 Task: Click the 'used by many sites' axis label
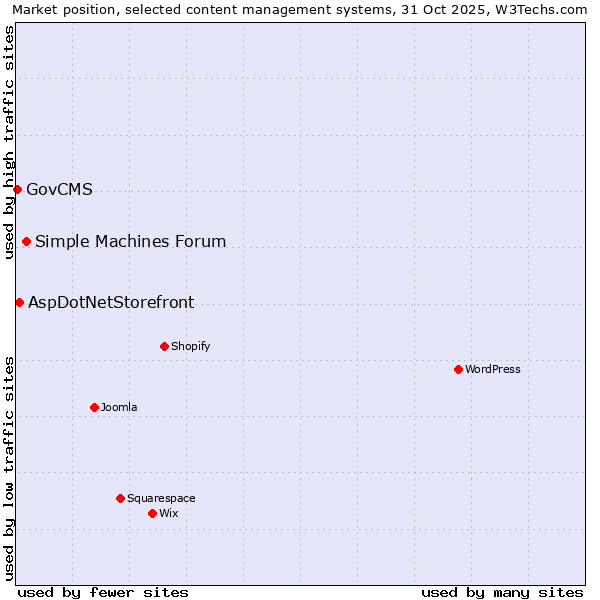502,592
